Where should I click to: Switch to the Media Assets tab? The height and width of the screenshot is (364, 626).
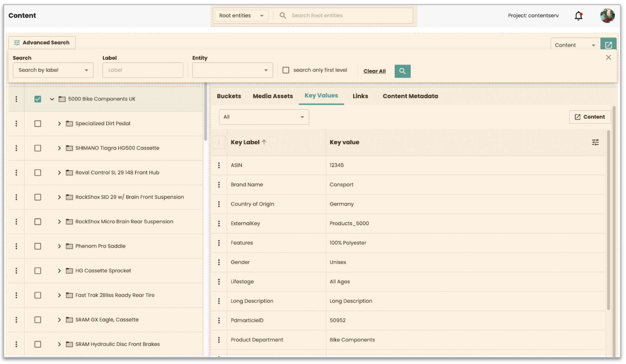point(273,96)
